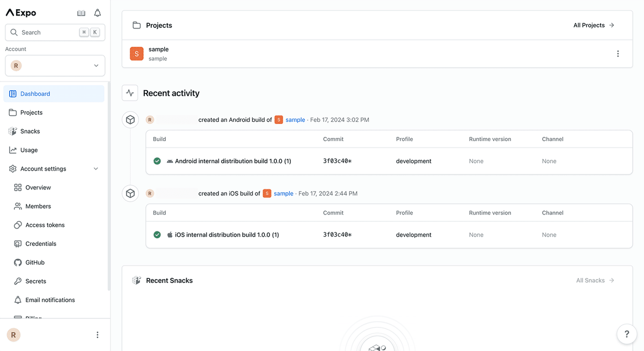The height and width of the screenshot is (351, 644).
Task: Click All Projects link
Action: tap(594, 25)
